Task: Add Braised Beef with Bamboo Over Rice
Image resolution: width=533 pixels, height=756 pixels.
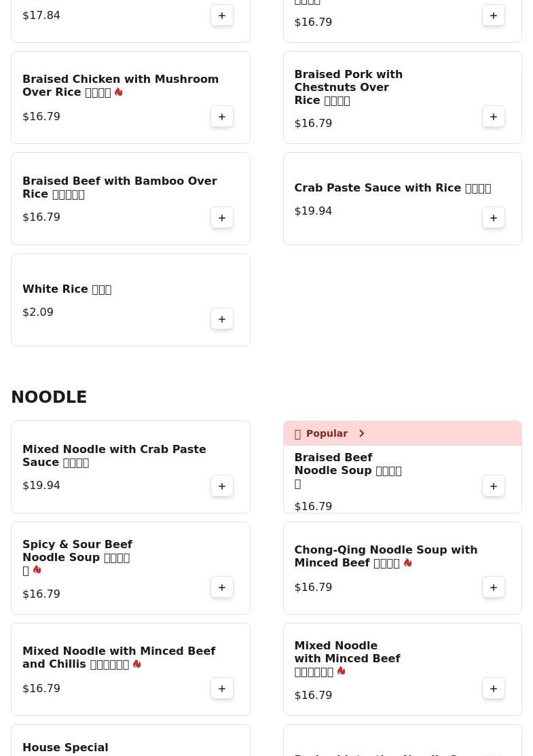Action: click(x=222, y=218)
